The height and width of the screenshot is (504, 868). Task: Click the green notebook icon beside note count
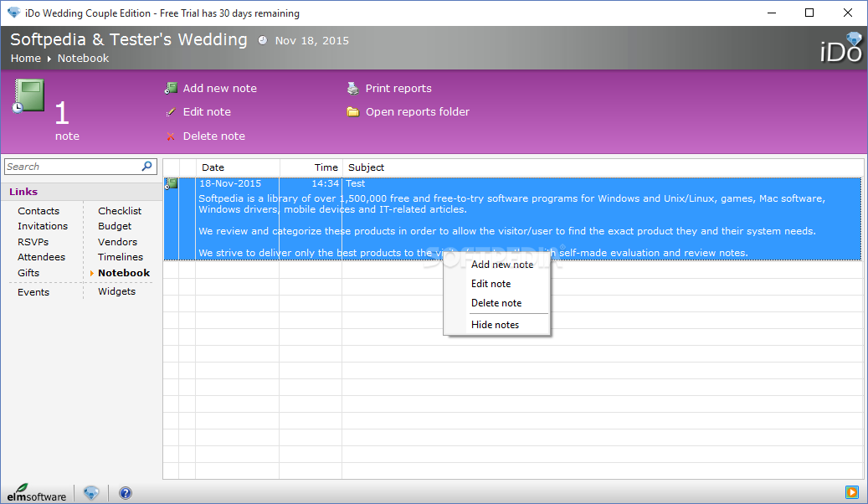point(28,95)
